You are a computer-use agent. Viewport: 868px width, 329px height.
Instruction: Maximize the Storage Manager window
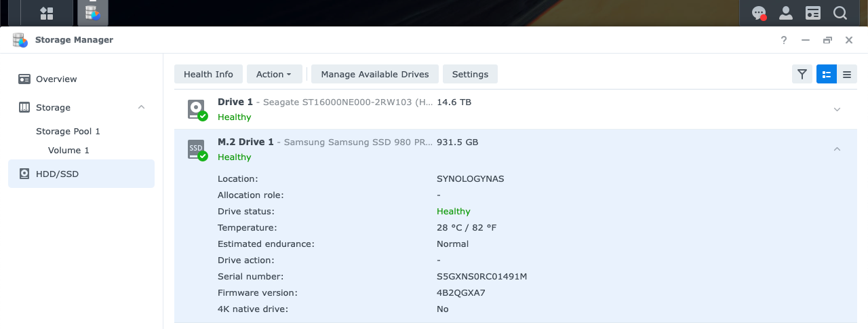point(827,40)
